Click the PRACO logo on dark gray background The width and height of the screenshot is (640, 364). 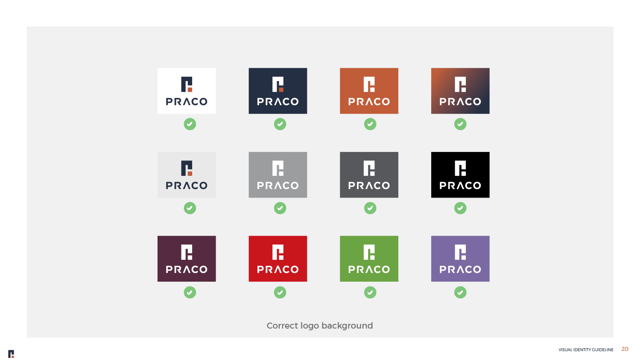pos(369,175)
